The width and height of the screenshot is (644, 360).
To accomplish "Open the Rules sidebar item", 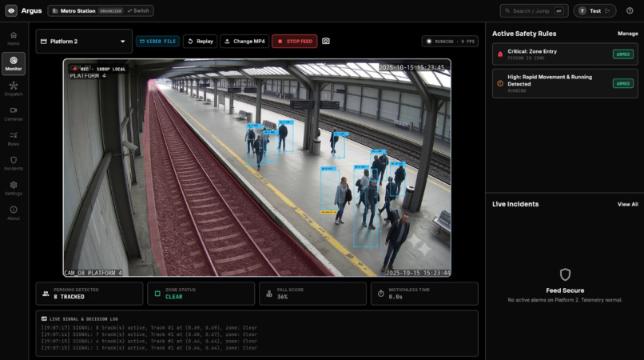I will [x=14, y=138].
